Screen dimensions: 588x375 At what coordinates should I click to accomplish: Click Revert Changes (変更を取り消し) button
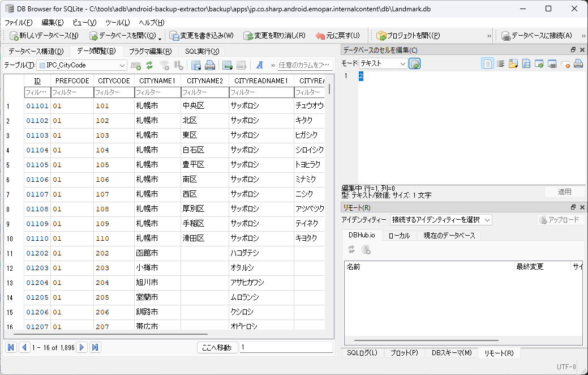pos(274,36)
